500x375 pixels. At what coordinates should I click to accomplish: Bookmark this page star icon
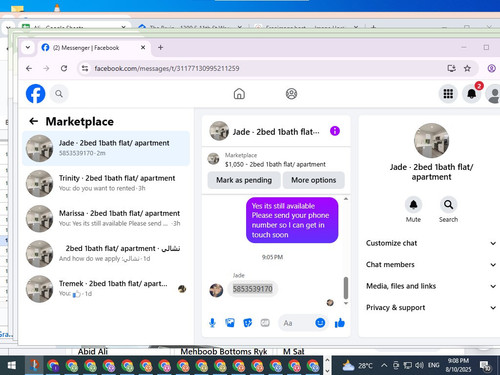[x=467, y=68]
